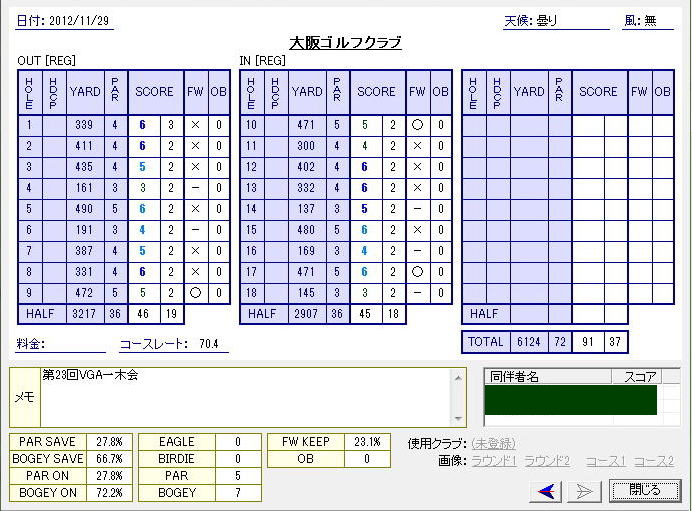Open the ラウンド1 image link
The height and width of the screenshot is (511, 692).
tap(493, 461)
